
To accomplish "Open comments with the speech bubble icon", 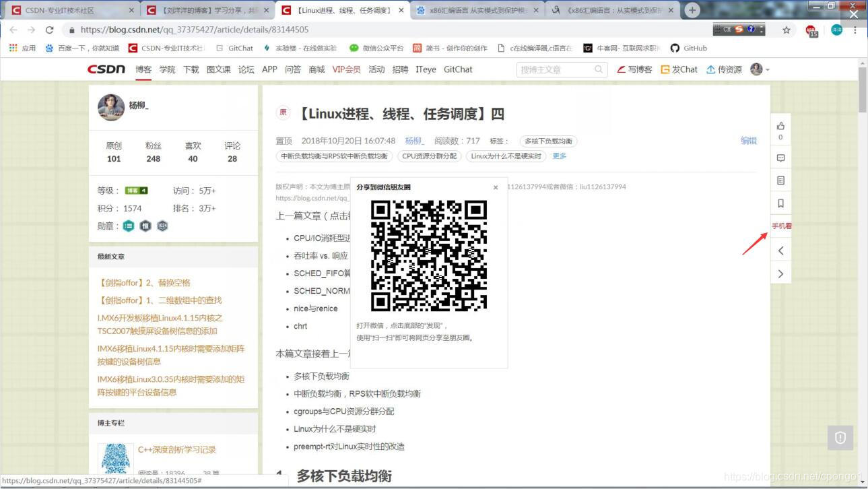I will tap(780, 158).
